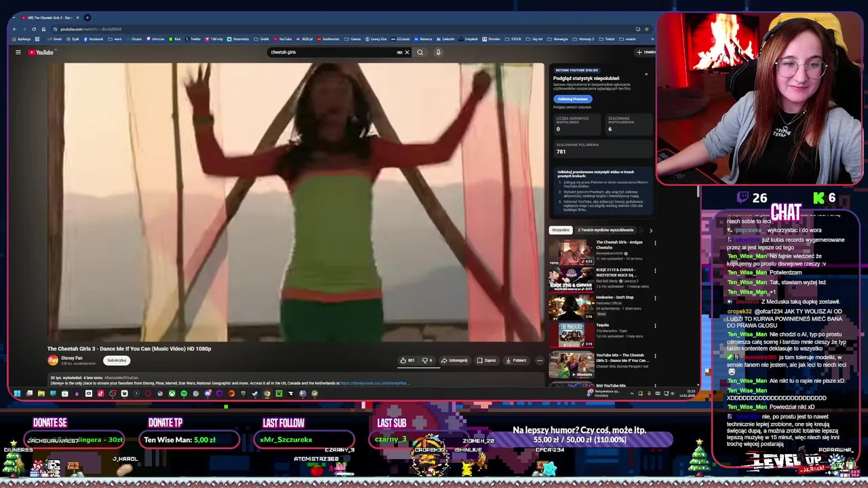Open options menu for Tequila video
The image size is (868, 488).
tap(655, 325)
